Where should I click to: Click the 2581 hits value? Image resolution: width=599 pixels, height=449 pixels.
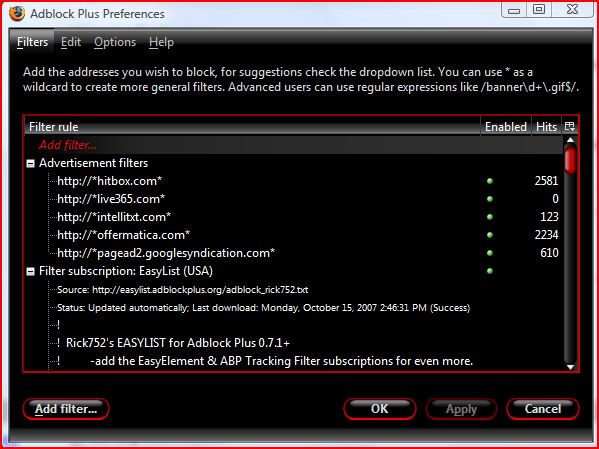546,181
